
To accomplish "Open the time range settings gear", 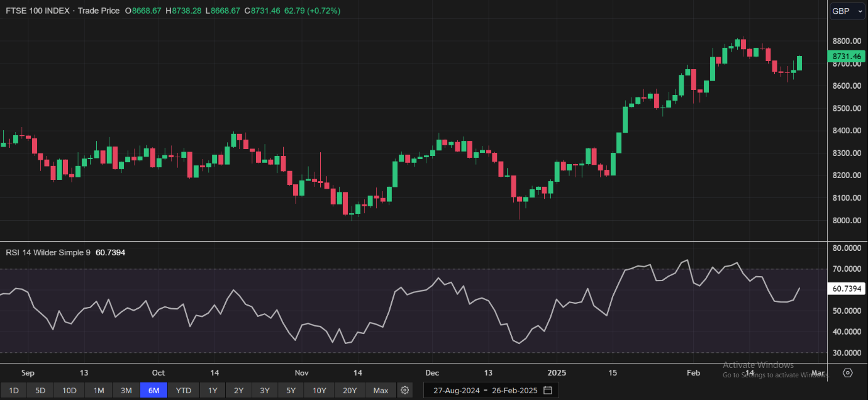I will pyautogui.click(x=405, y=391).
